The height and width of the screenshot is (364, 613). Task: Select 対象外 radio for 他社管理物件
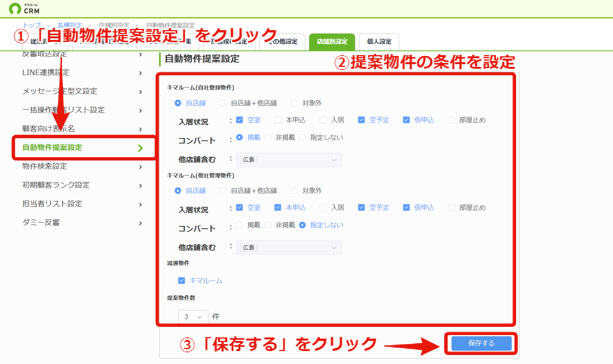coord(294,191)
